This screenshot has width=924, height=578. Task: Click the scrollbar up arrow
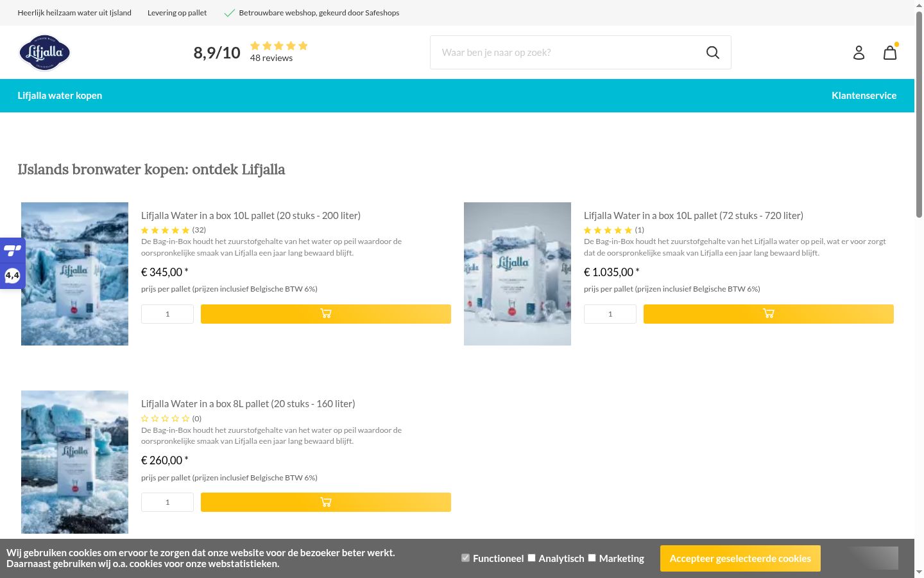pos(919,5)
